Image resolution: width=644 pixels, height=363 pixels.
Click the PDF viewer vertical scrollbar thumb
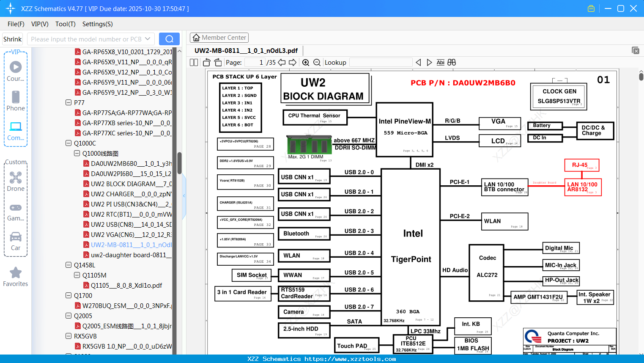(641, 76)
